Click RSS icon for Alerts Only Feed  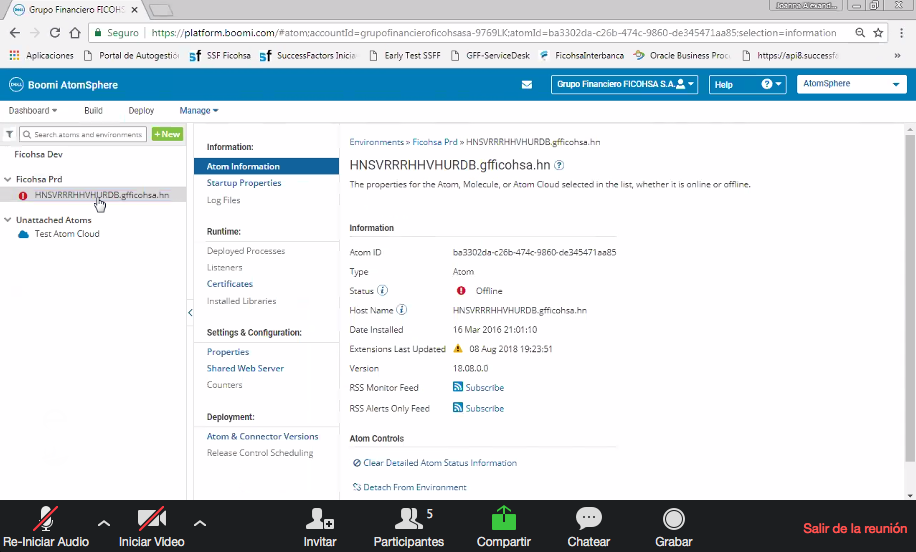point(458,408)
